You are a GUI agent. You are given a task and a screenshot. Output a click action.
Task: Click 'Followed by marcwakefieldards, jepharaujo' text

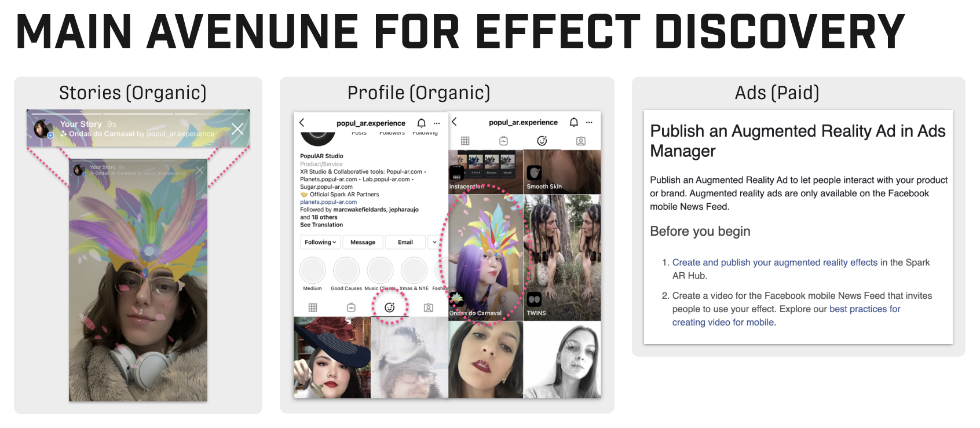tap(359, 210)
